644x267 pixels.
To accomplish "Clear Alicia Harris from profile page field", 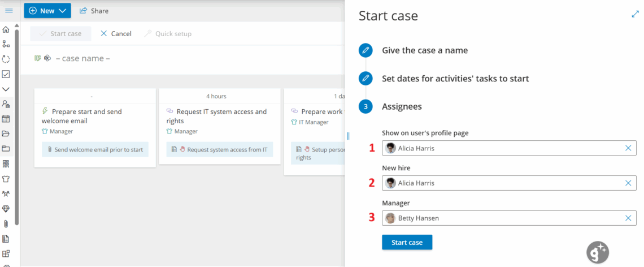I will click(x=628, y=148).
